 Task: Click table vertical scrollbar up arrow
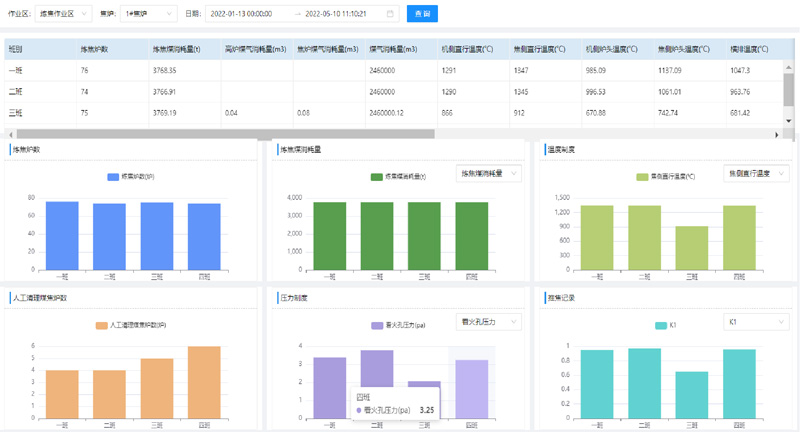[x=789, y=67]
